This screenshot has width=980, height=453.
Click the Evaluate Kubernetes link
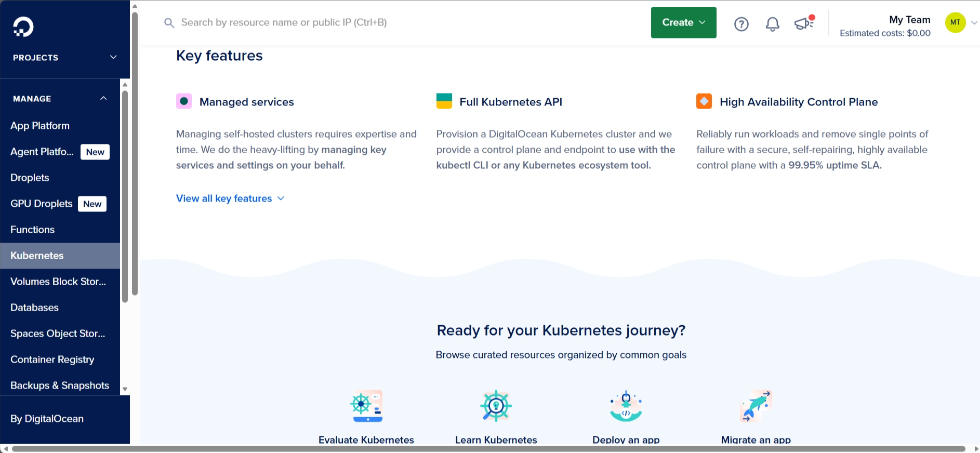[x=366, y=439]
